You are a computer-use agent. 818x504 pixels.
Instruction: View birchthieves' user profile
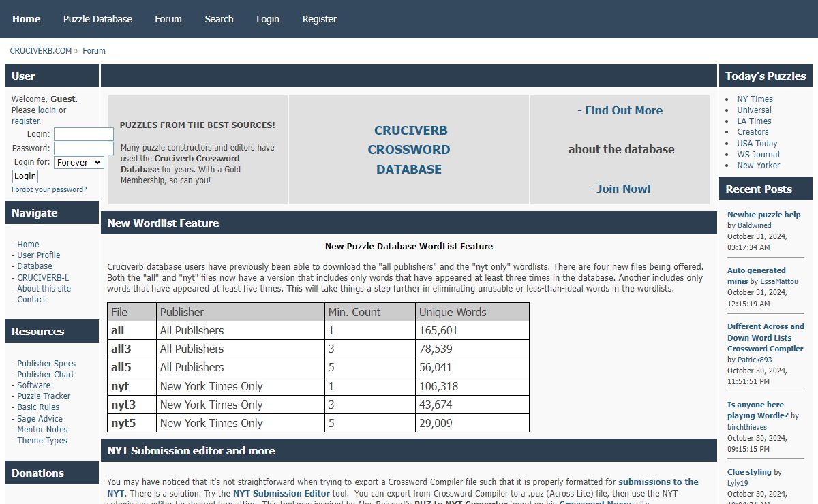click(747, 427)
